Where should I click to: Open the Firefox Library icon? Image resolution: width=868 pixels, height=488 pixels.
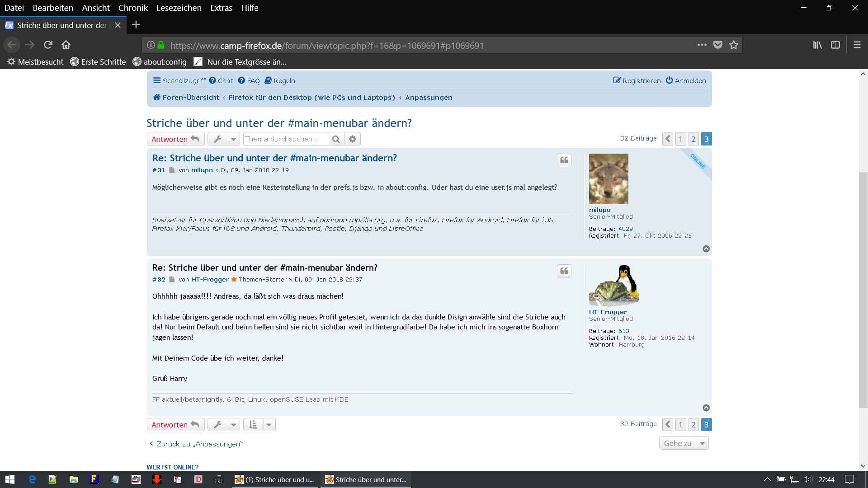pos(817,45)
